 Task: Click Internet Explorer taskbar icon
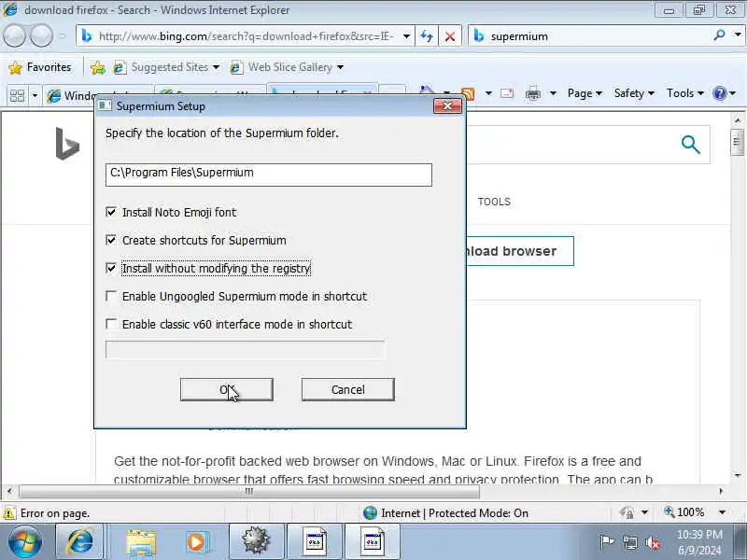(79, 542)
